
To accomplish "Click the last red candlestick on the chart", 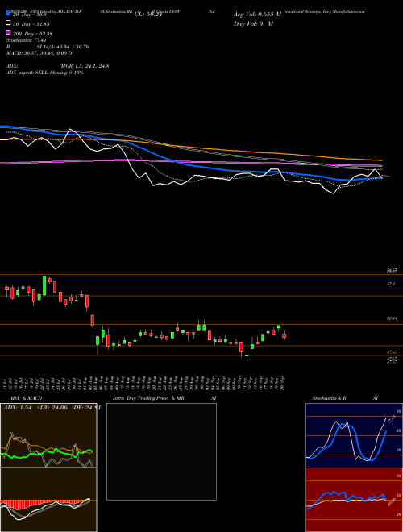I will tap(285, 335).
